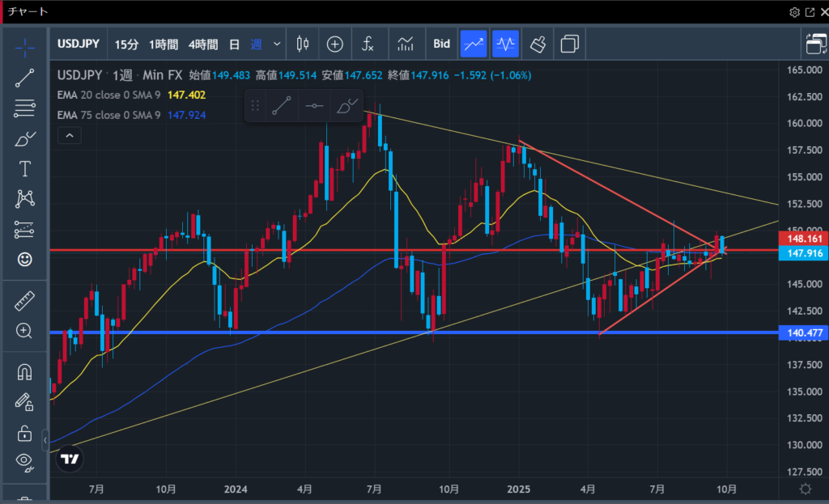The image size is (829, 504).
Task: Click the zoom in magnifier tool
Action: click(x=25, y=331)
